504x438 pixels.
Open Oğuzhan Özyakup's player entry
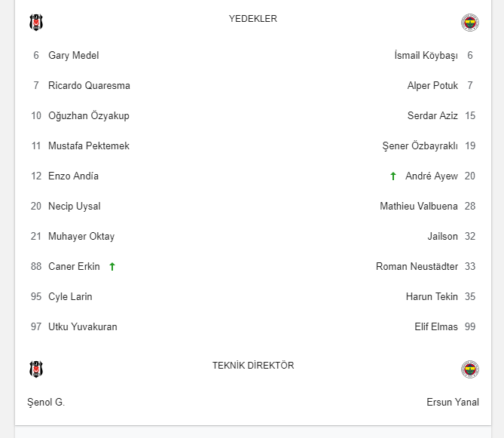click(89, 116)
